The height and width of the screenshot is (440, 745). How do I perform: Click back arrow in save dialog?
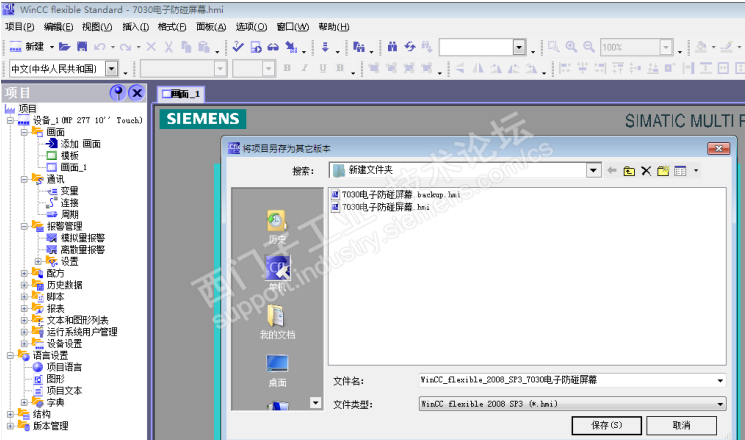[612, 171]
